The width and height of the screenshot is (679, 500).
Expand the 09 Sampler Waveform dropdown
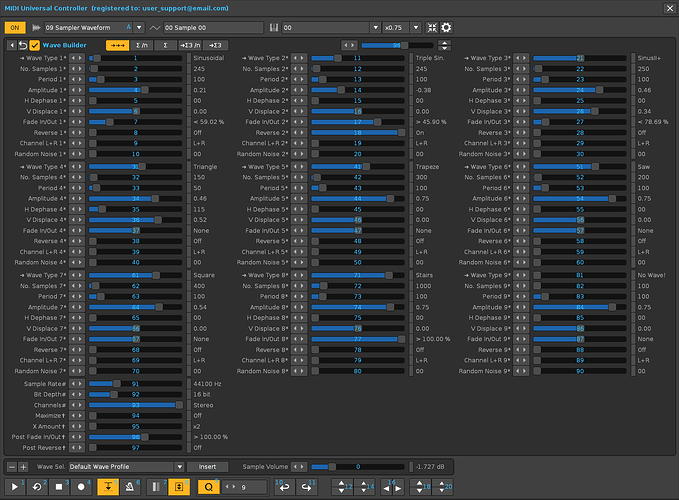pyautogui.click(x=139, y=28)
